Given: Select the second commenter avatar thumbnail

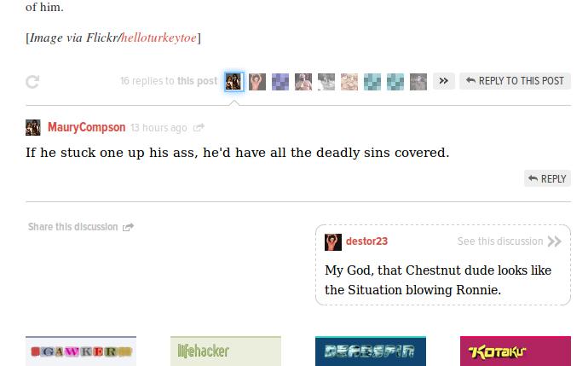Looking at the screenshot, I should coord(257,82).
